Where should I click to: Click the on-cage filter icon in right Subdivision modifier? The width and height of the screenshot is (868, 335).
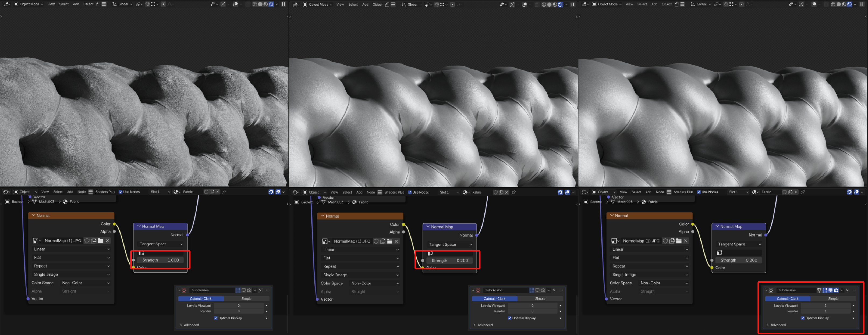coord(819,290)
